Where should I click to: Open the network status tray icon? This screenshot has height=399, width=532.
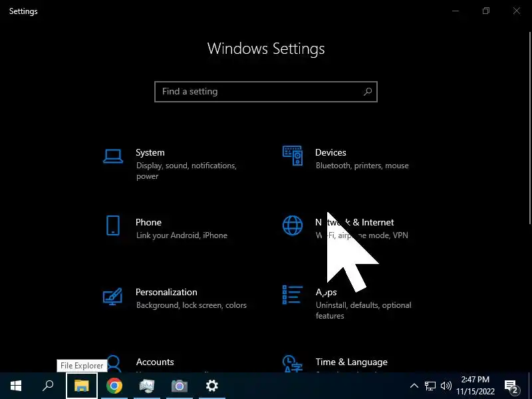coord(430,386)
